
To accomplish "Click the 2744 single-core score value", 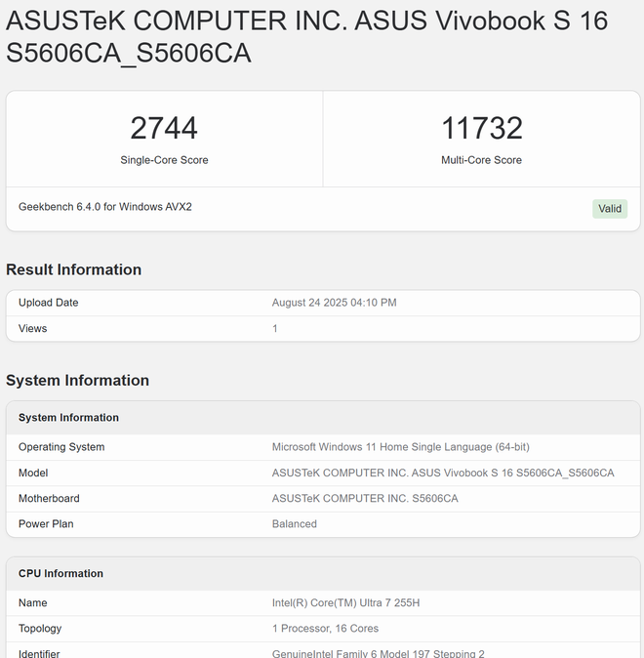I will [x=164, y=128].
